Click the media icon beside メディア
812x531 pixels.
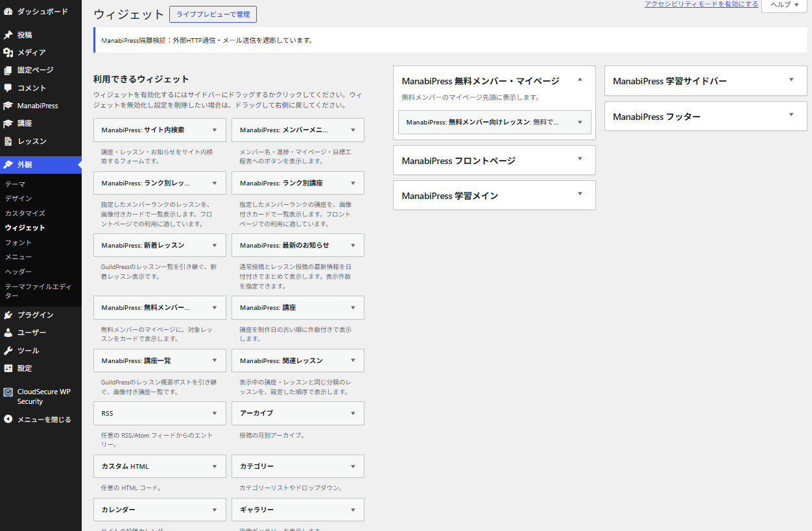pyautogui.click(x=8, y=53)
